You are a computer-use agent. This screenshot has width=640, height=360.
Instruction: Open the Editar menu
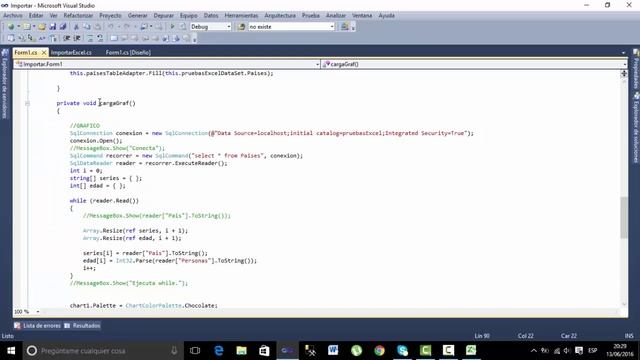[x=36, y=16]
